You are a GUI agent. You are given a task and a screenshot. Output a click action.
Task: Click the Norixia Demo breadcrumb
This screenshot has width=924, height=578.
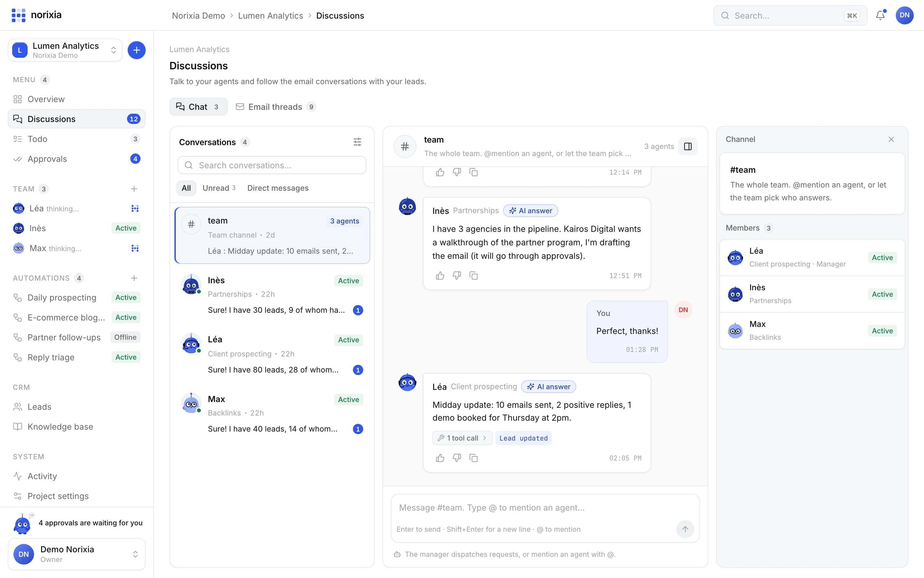pyautogui.click(x=198, y=15)
